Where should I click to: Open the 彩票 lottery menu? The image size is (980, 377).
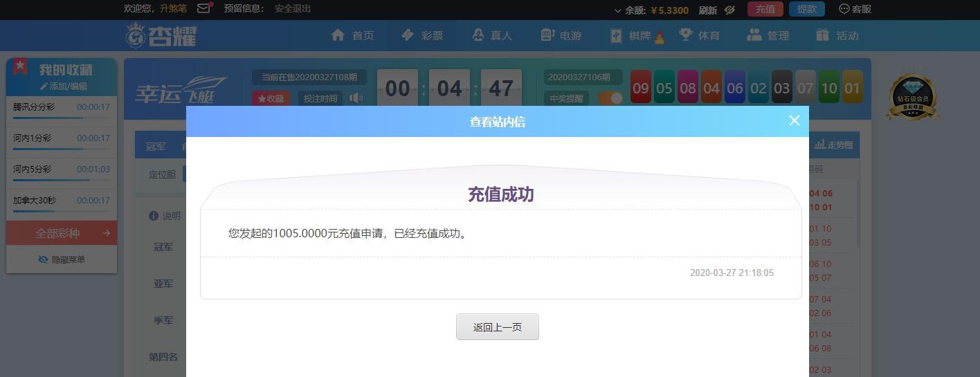coord(421,35)
